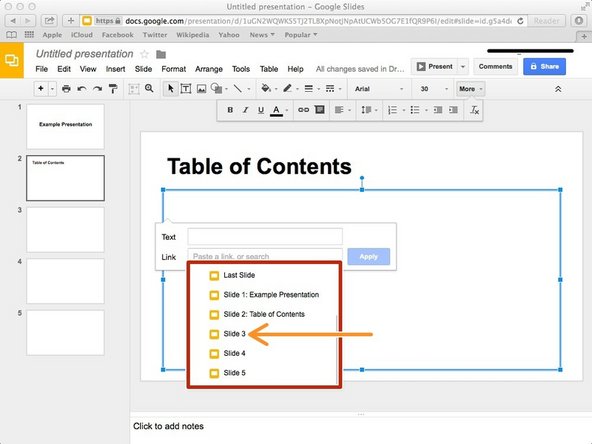Open the Table menu
592x444 pixels.
coord(269,69)
